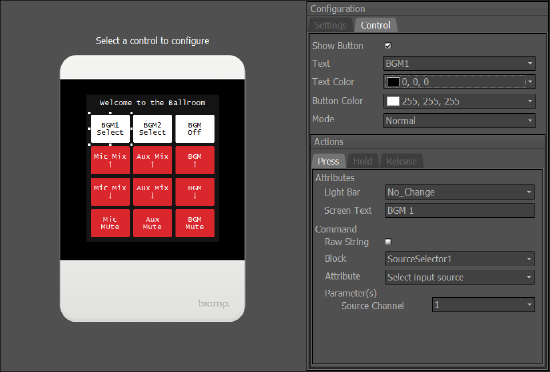
Task: Select the BGM up arrow red button
Action: click(195, 160)
